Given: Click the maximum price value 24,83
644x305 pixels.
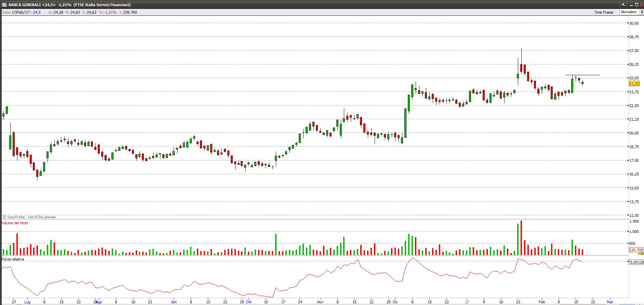Looking at the screenshot, I should [x=75, y=12].
